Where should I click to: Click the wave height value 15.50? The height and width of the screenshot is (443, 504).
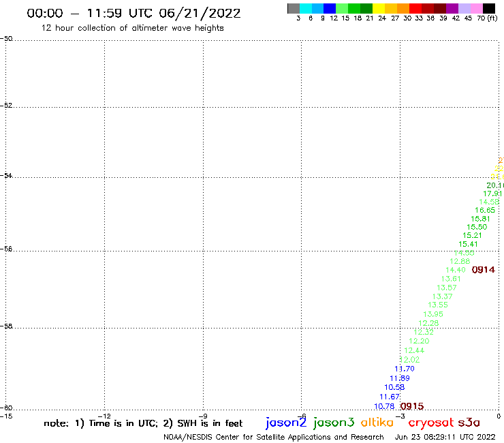477,227
